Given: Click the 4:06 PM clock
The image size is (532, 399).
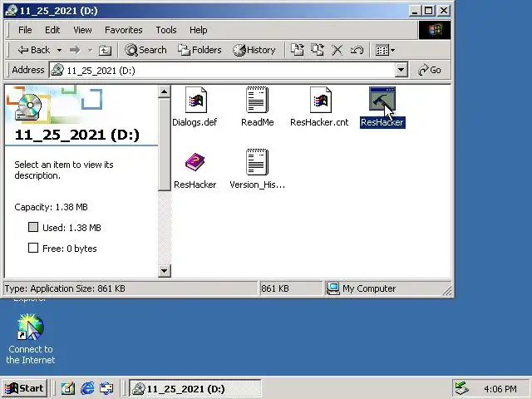Looking at the screenshot, I should coord(500,389).
